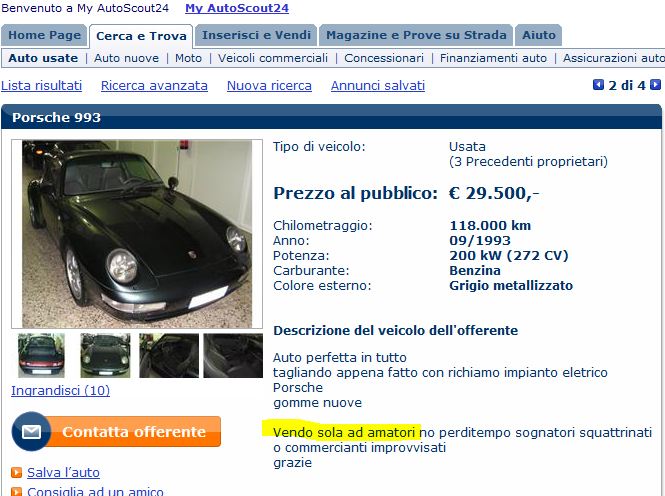This screenshot has height=496, width=665.
Task: Open Magazine e Prove su Strada tab
Action: [416, 35]
